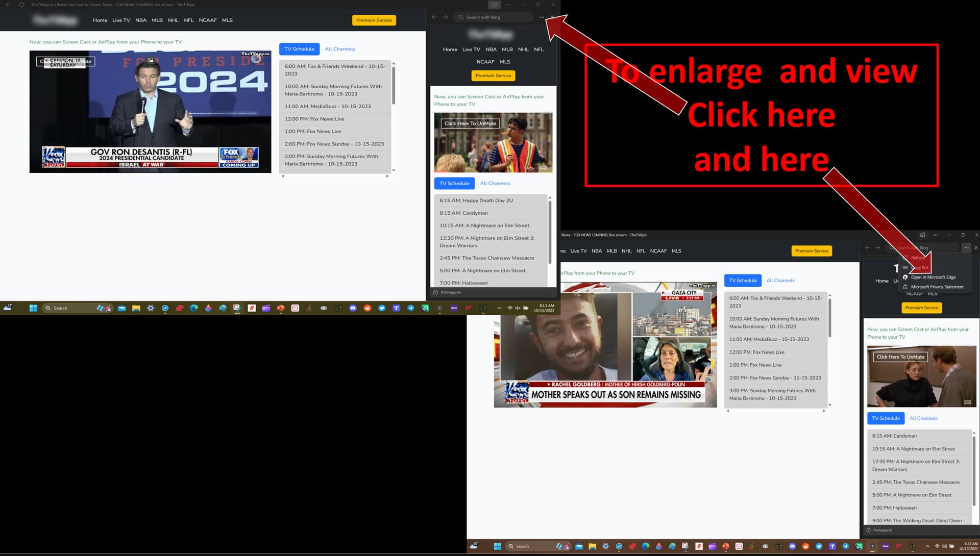The width and height of the screenshot is (980, 556).
Task: Switch to All Channels tab in lower window sidebar
Action: click(x=923, y=418)
